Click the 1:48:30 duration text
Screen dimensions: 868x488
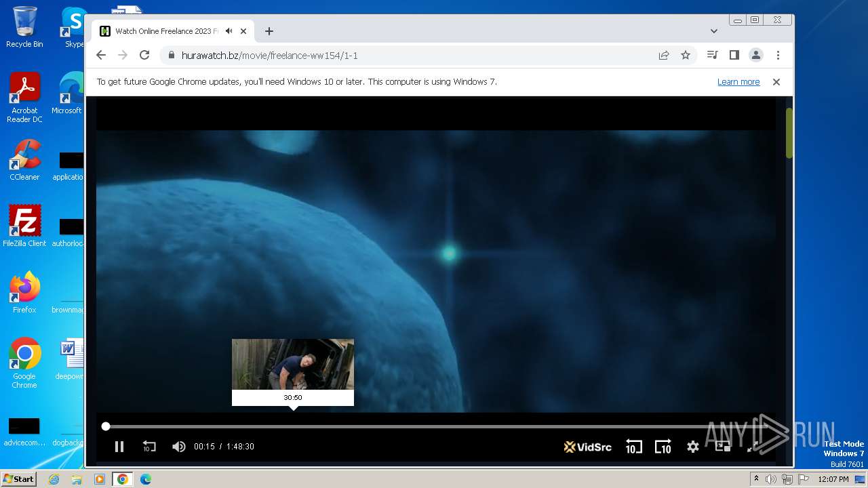240,447
